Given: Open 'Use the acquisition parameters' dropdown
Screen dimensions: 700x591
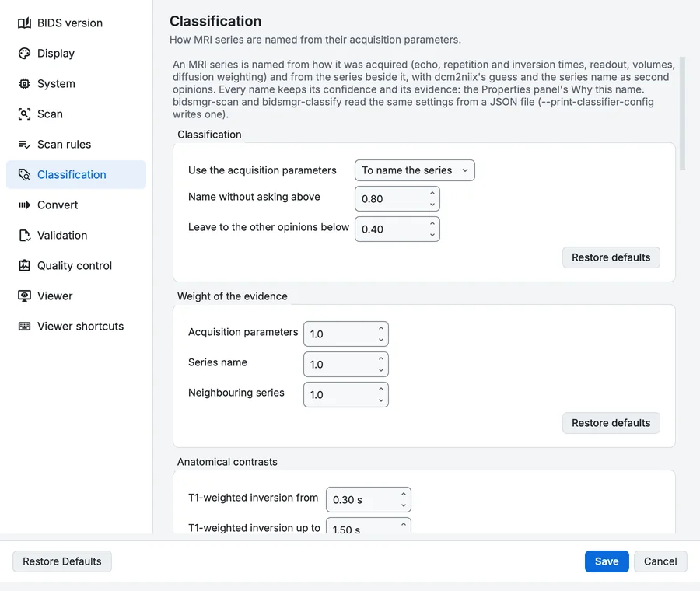Looking at the screenshot, I should 415,170.
